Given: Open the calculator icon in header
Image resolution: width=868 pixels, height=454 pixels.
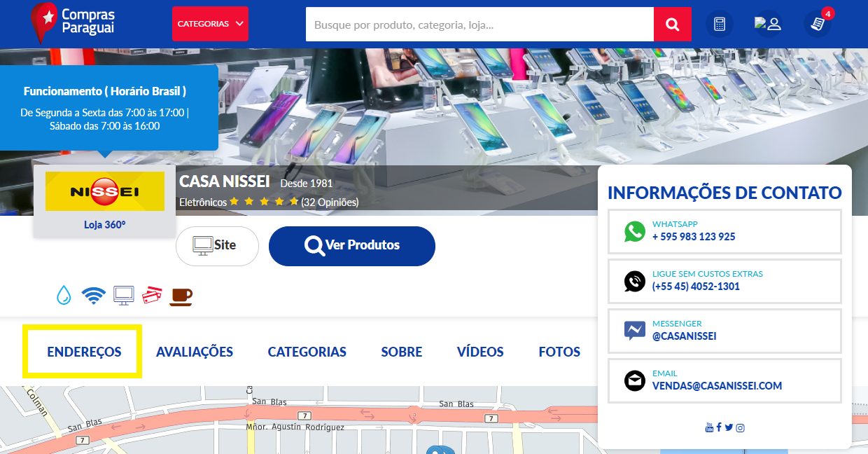Looking at the screenshot, I should (720, 25).
